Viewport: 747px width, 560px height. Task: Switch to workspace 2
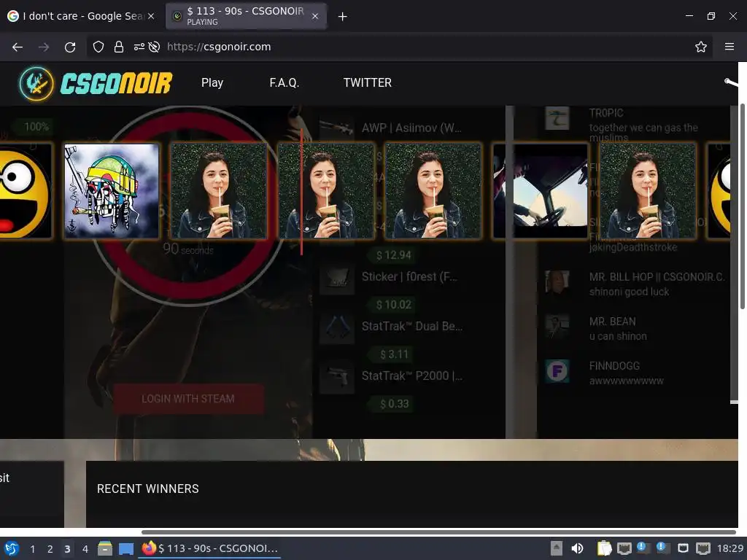50,549
